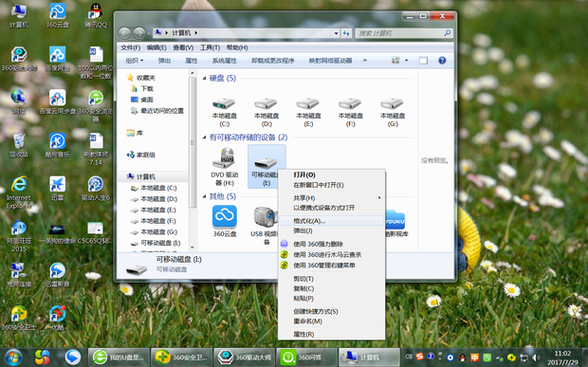The height and width of the screenshot is (367, 588).
Task: Open Internet Explorer desktop icon
Action: tap(19, 192)
